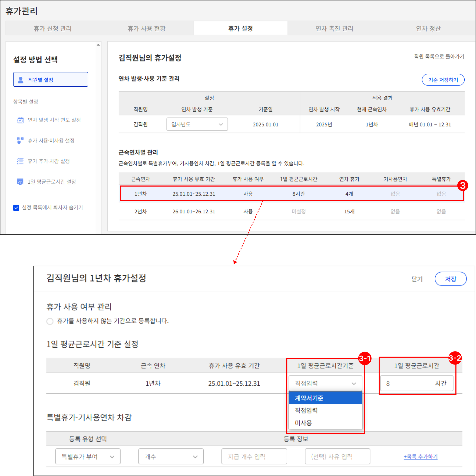Click the clock icon for 1일 평균근로시간 설정

[20, 182]
